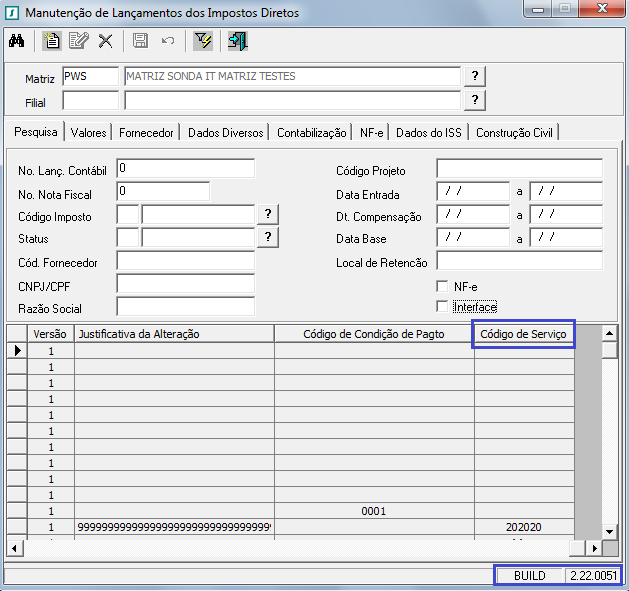Click the Status code field
The width and height of the screenshot is (629, 591).
point(128,238)
